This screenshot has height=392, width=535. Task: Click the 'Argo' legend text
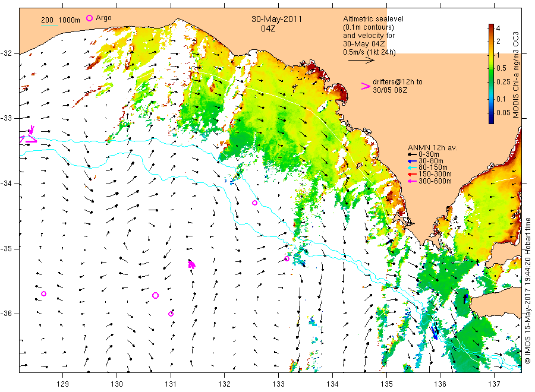103,18
